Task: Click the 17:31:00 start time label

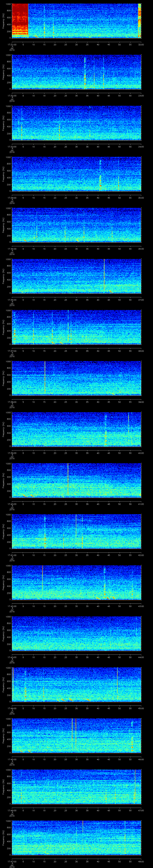Action: click(x=12, y=44)
